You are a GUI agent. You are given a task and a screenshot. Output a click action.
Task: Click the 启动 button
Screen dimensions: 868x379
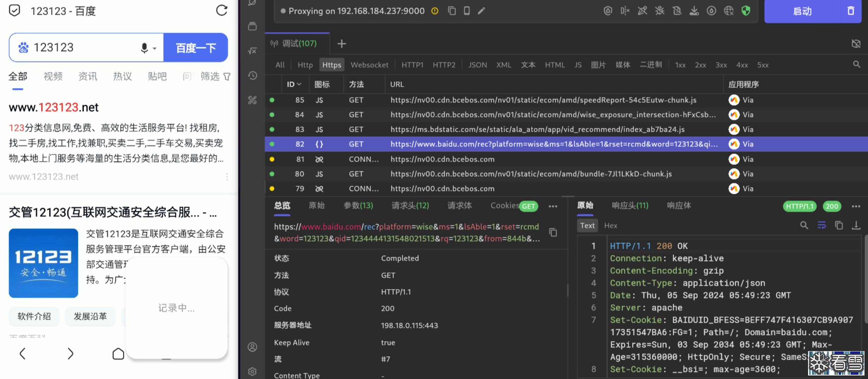pyautogui.click(x=802, y=11)
